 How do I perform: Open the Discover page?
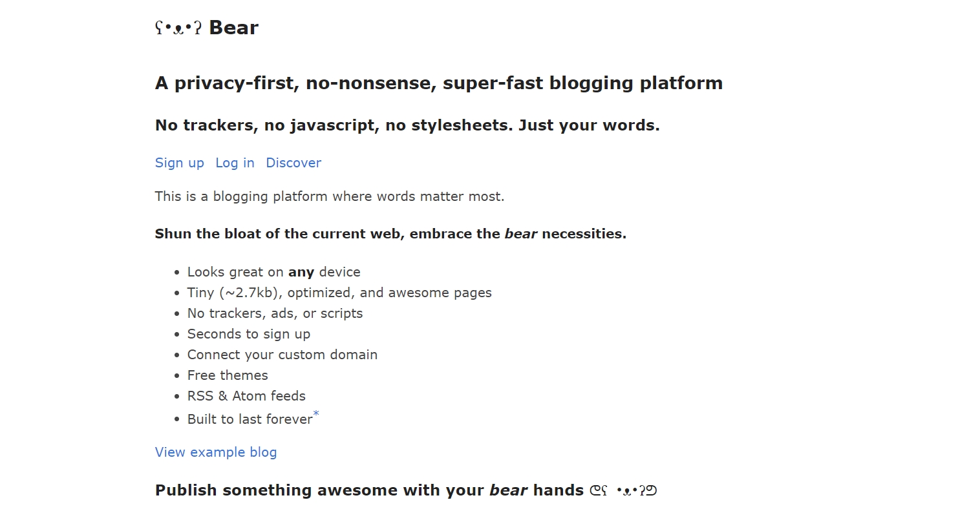pyautogui.click(x=293, y=163)
